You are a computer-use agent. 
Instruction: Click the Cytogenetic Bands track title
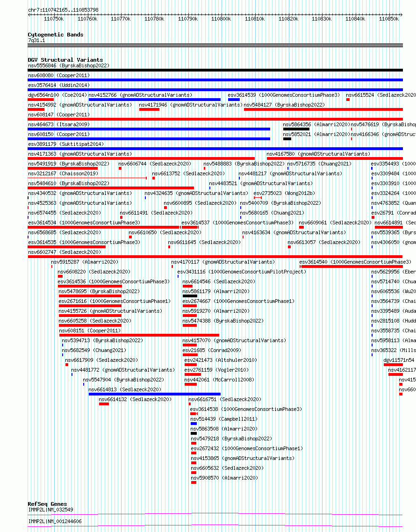[x=55, y=35]
